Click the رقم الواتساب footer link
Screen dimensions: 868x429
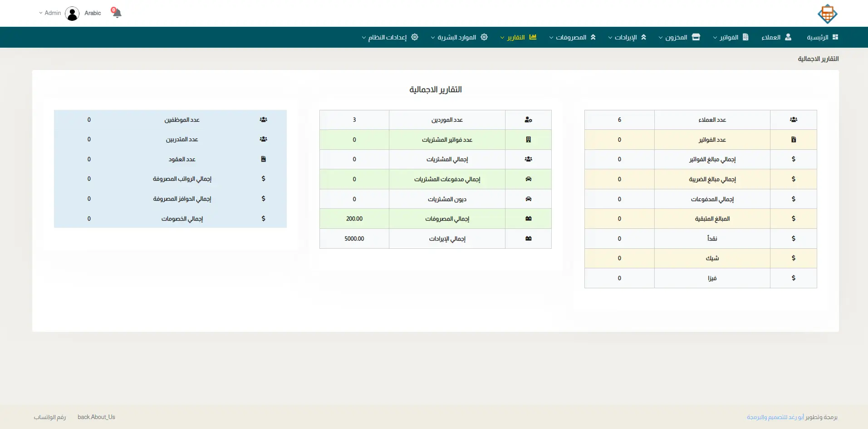50,417
